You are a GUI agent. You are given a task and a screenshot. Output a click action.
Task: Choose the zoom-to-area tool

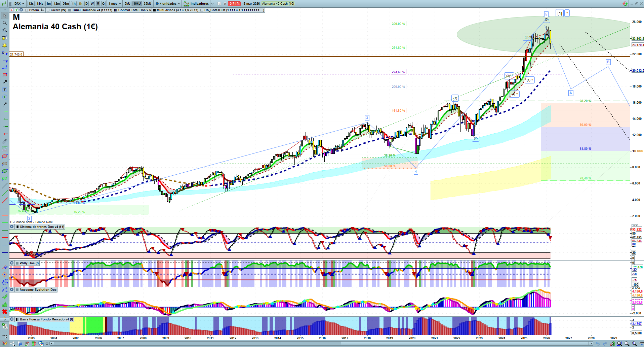[x=5, y=30]
